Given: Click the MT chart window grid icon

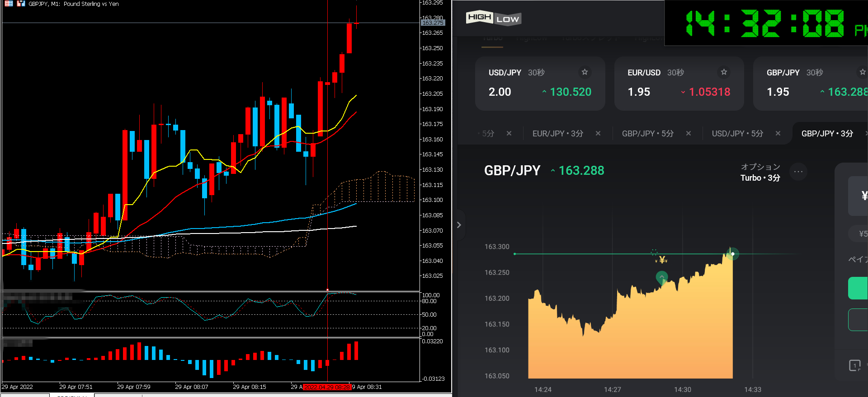Looking at the screenshot, I should (9, 4).
